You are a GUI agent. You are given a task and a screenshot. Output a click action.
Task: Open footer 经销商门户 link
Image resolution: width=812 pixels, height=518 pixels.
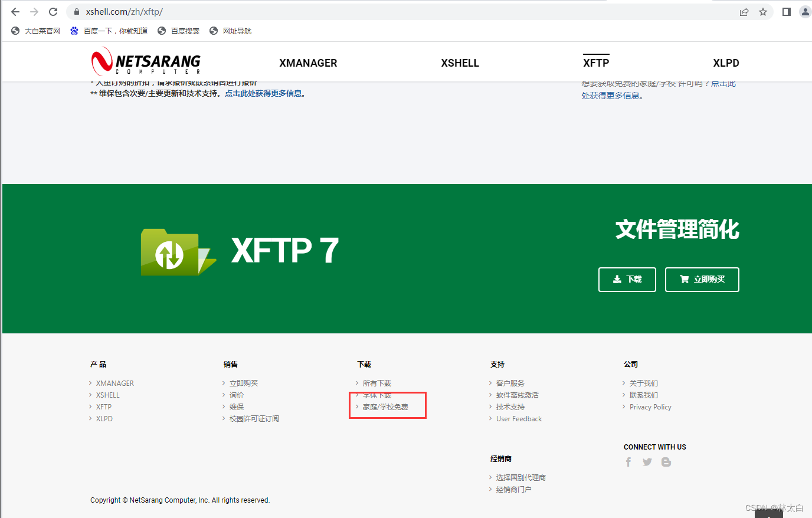point(514,490)
